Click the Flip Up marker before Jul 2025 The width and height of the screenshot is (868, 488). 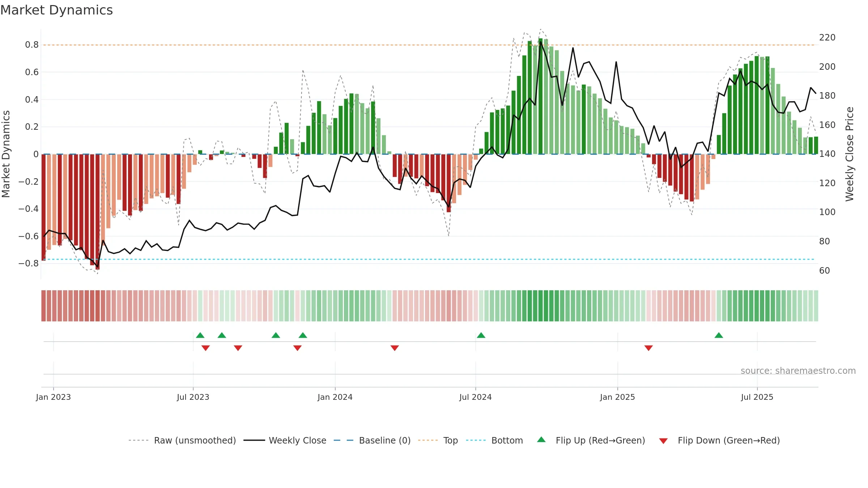[719, 335]
